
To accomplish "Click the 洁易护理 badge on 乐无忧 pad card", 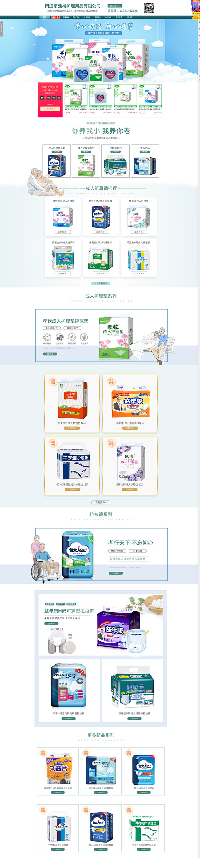I will (x=53, y=382).
